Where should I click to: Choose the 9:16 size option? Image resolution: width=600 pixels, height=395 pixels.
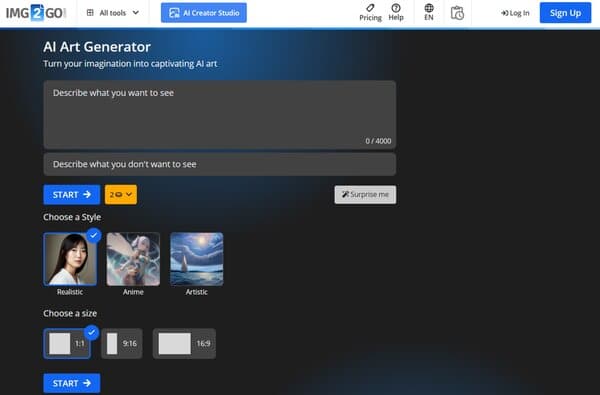[122, 343]
